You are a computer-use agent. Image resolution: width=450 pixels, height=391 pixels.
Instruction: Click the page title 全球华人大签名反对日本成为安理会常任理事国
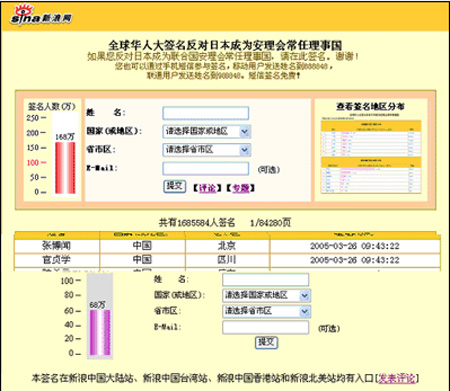225,45
